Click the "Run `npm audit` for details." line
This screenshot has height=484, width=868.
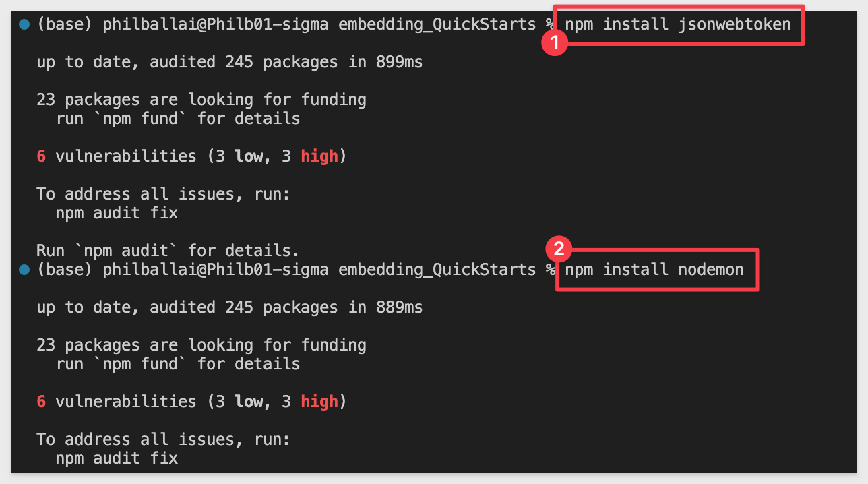pyautogui.click(x=168, y=251)
